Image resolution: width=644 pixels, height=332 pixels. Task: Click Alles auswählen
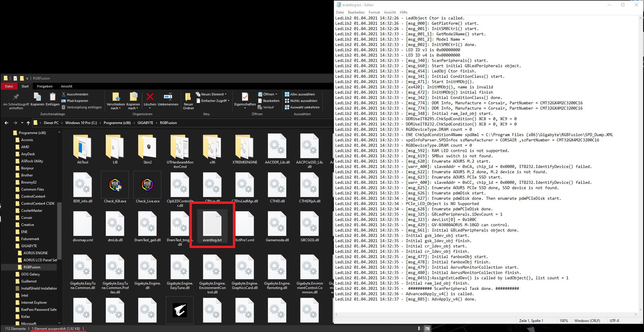[x=300, y=94]
